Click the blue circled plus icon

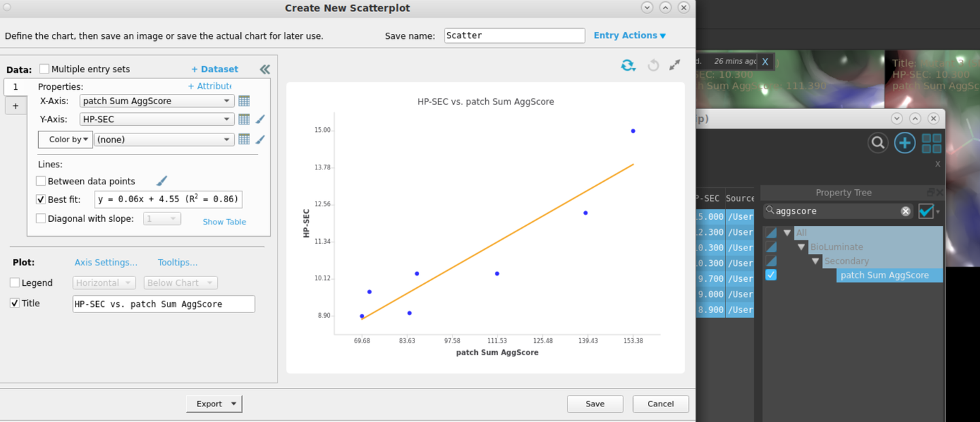904,143
